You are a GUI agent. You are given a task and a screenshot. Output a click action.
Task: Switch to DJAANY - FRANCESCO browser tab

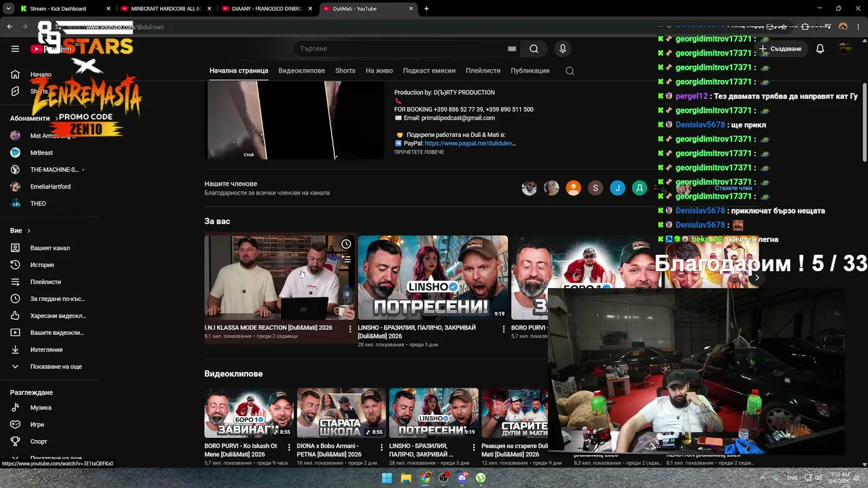pyautogui.click(x=268, y=9)
